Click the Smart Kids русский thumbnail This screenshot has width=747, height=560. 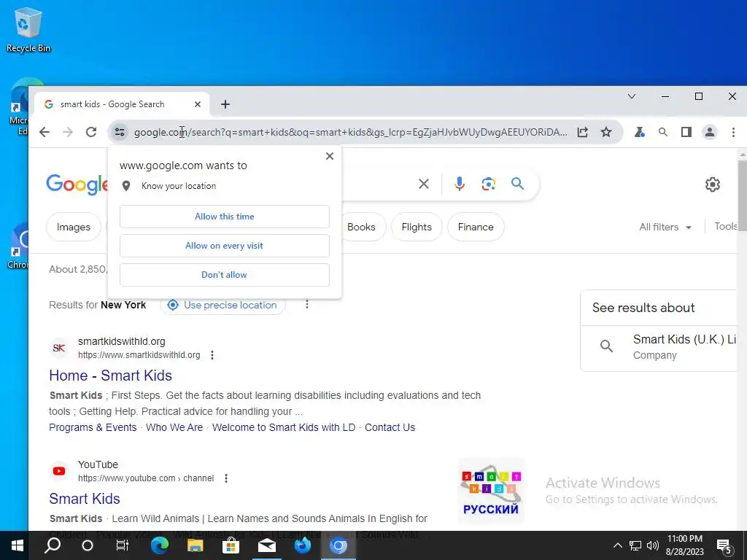coord(491,491)
